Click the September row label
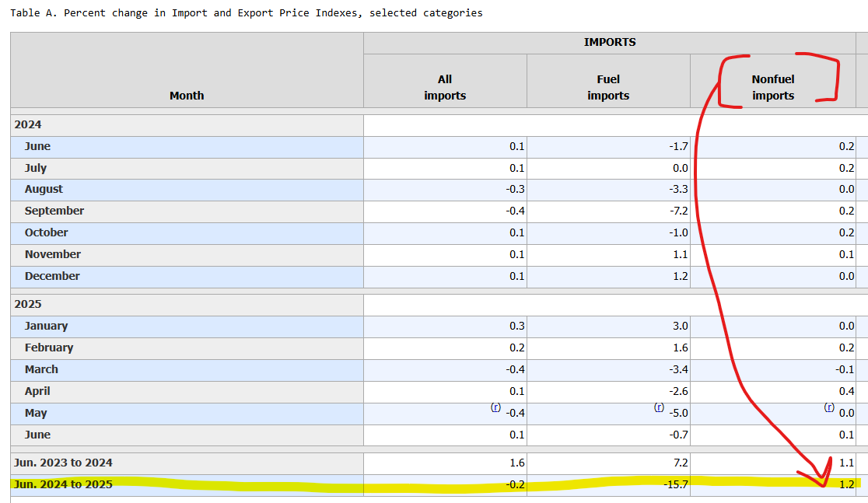This screenshot has width=868, height=503. [54, 211]
